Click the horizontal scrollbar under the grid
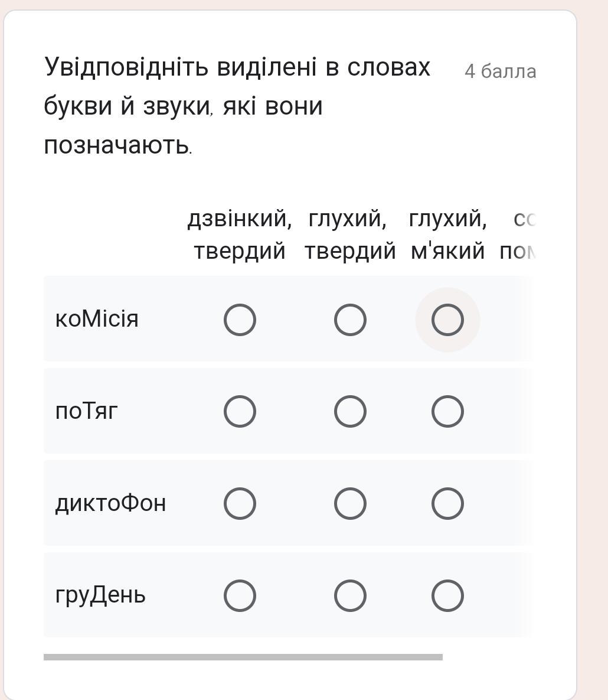 coord(243,657)
